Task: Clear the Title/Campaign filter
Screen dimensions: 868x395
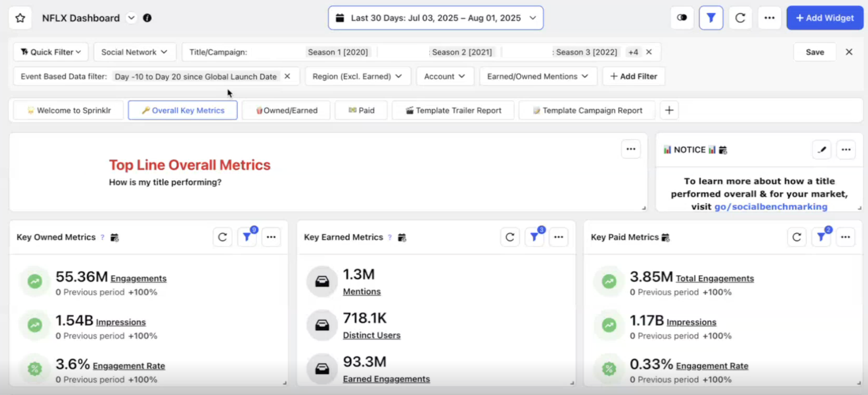Action: coord(649,52)
